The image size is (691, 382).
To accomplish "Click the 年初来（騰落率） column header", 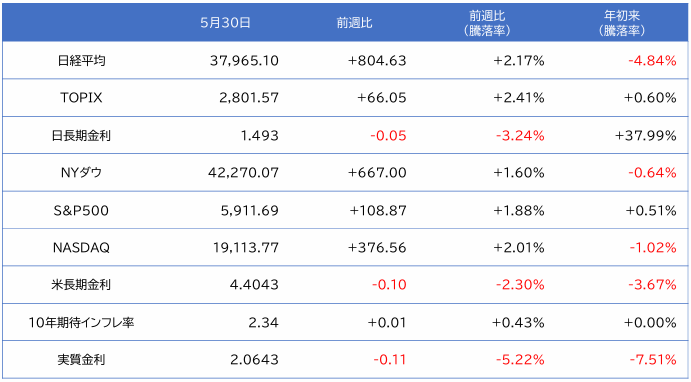I will pyautogui.click(x=622, y=23).
